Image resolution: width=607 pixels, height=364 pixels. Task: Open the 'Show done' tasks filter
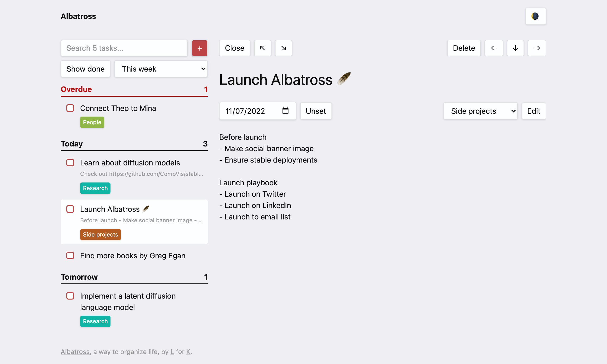(86, 68)
